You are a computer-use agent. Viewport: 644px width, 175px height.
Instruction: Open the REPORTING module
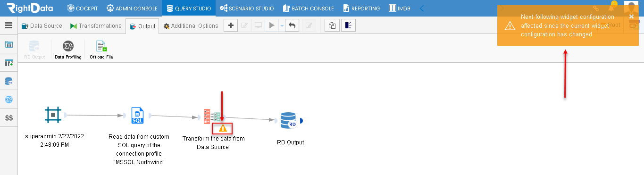click(361, 8)
